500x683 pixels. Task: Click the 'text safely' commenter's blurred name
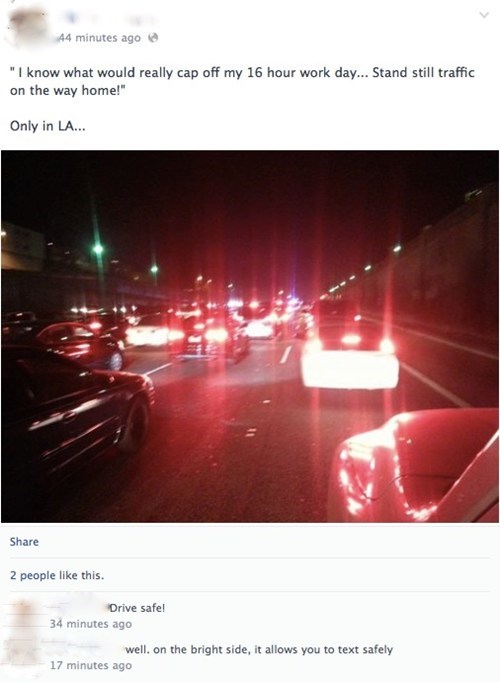[86, 649]
